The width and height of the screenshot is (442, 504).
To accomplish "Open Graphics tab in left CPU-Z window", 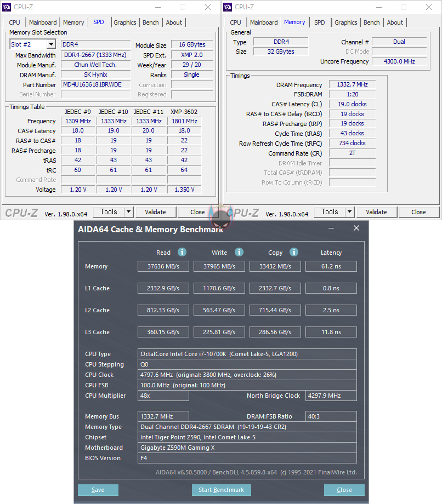I will click(125, 22).
